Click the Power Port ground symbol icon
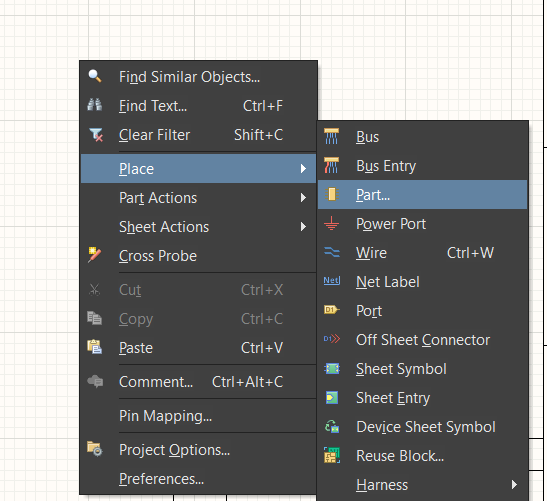The width and height of the screenshot is (547, 501). [331, 223]
